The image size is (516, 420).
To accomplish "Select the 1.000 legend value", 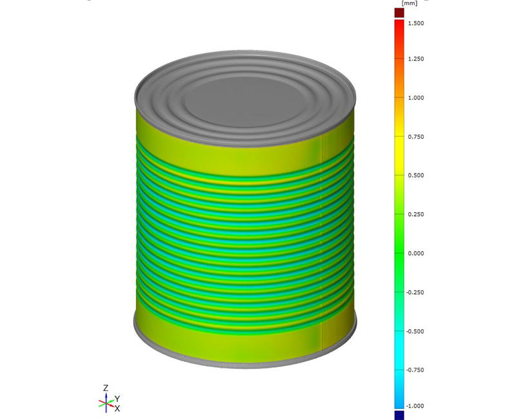I will click(416, 98).
